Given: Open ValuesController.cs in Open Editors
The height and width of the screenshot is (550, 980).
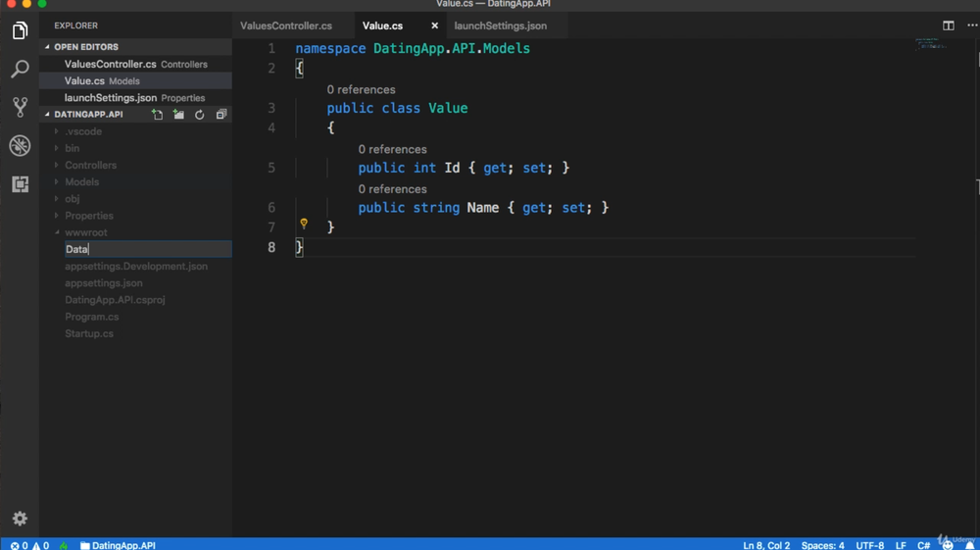Looking at the screenshot, I should 135,64.
